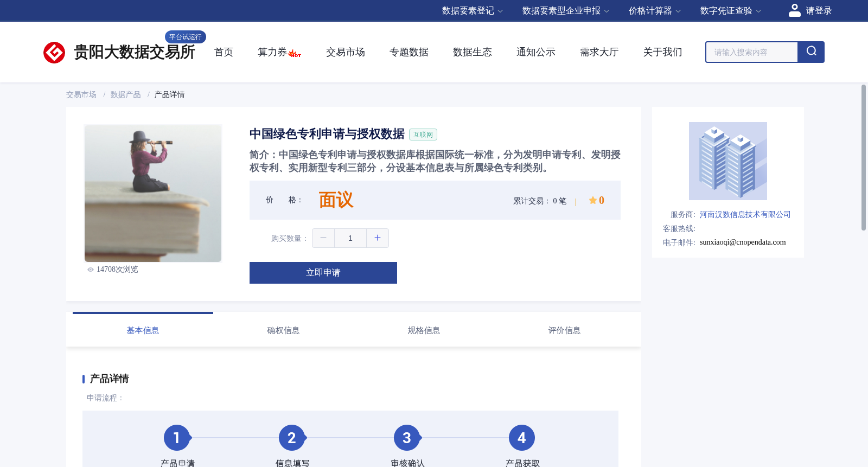Viewport: 868px width, 467px height.
Task: Click the HOT flame badge beside 算力券
Action: 295,53
